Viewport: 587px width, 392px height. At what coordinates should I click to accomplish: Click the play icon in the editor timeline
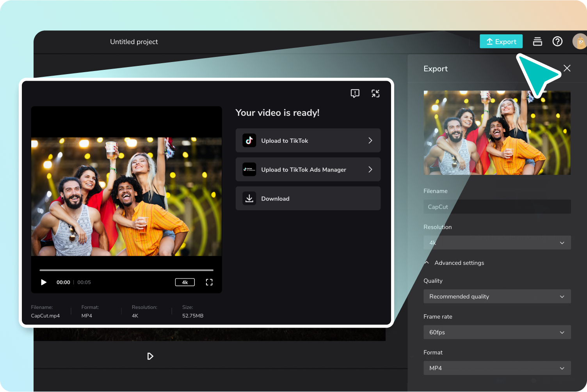[150, 356]
